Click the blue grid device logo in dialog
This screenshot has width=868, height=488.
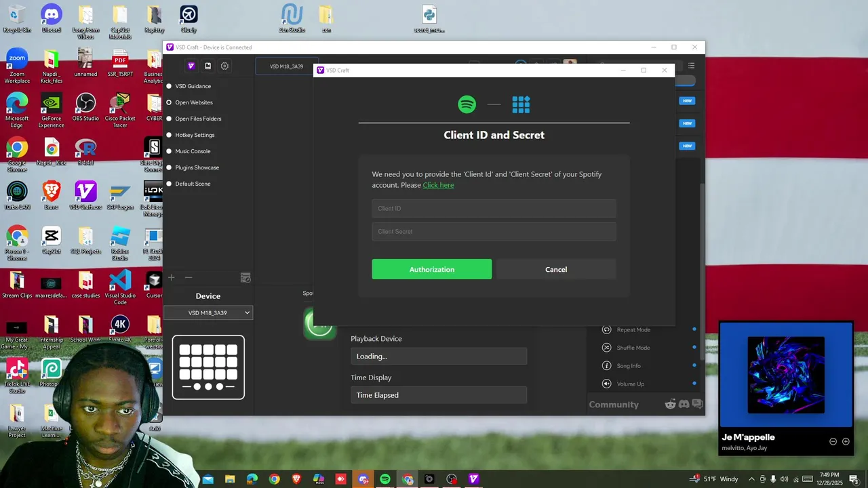[521, 104]
